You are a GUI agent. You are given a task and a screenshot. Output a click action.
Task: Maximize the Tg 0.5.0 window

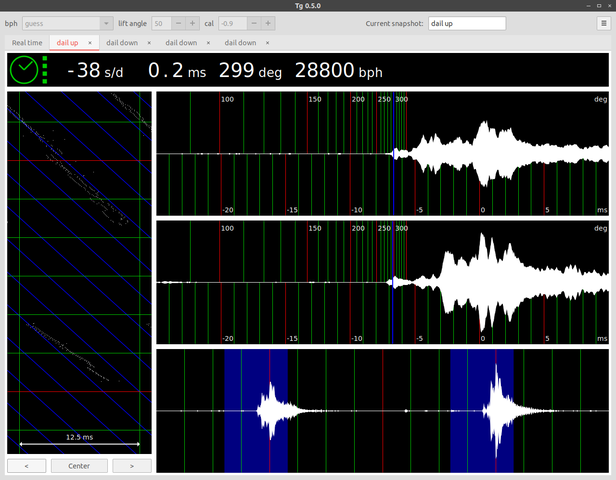pyautogui.click(x=599, y=6)
